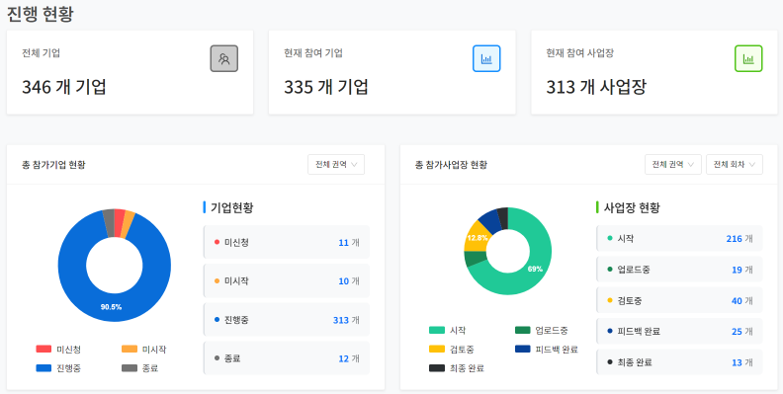Select the 미시작 10 개 row
This screenshot has height=394, width=783.
pyautogui.click(x=287, y=281)
